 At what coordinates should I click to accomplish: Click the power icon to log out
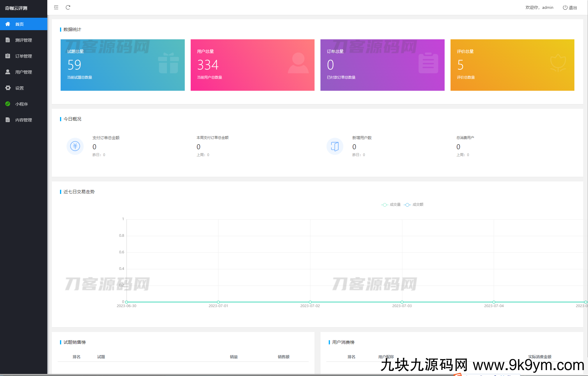click(565, 7)
